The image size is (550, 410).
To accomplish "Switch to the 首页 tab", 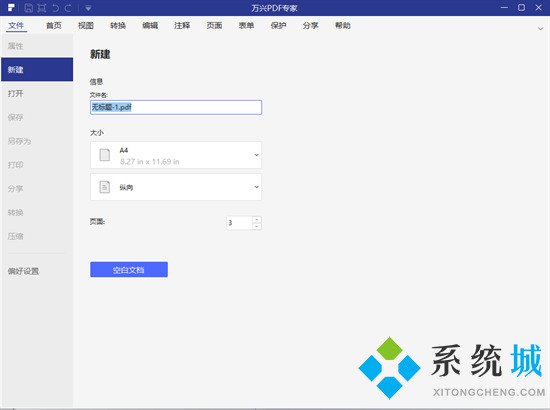I will (54, 26).
